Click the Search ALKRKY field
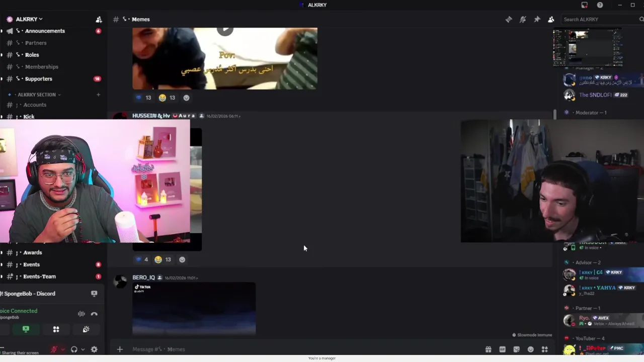Viewport: 644px width, 362px height. 601,19
